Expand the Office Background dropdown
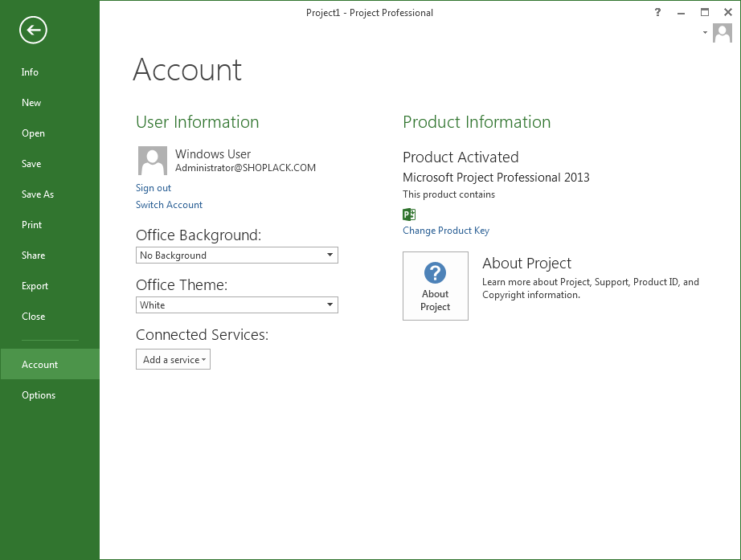This screenshot has height=560, width=741. [x=237, y=255]
